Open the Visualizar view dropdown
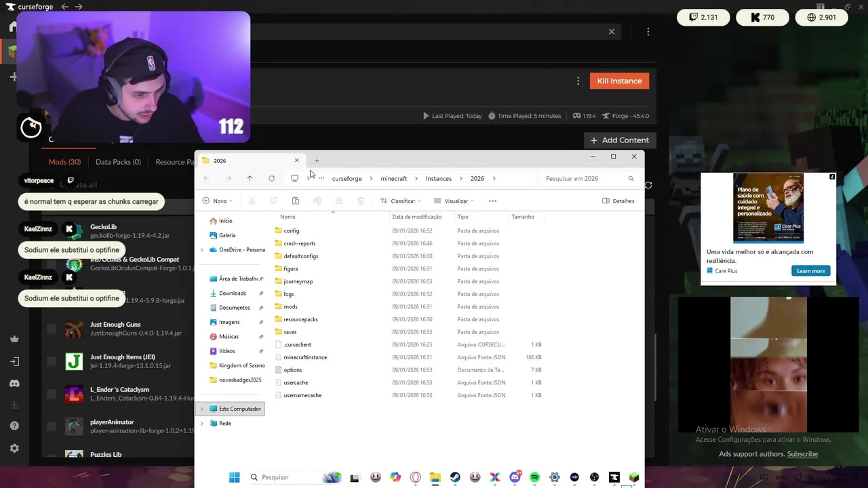 pos(454,201)
